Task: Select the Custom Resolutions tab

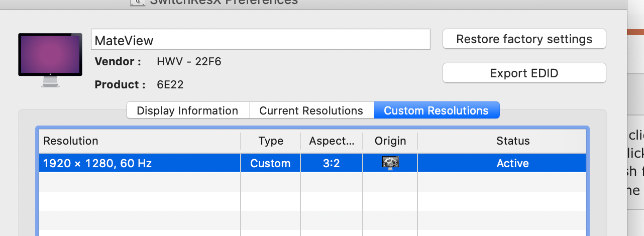Action: click(436, 110)
